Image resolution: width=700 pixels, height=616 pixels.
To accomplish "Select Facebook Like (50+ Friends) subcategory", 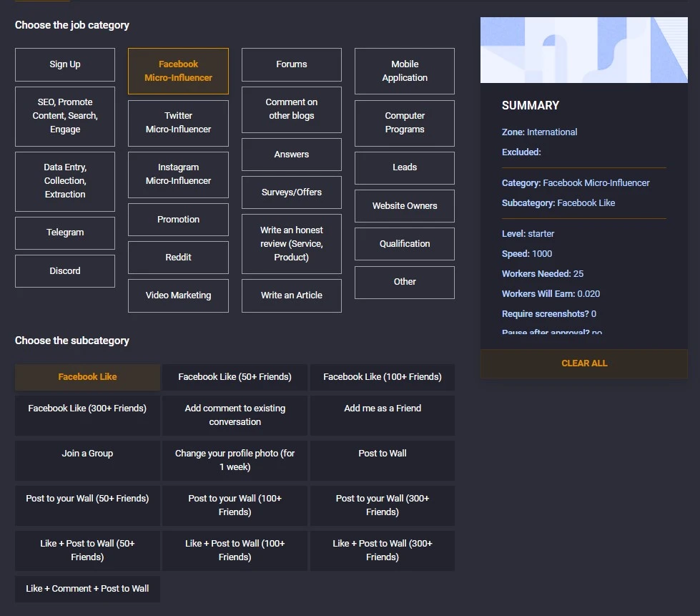I will (235, 377).
